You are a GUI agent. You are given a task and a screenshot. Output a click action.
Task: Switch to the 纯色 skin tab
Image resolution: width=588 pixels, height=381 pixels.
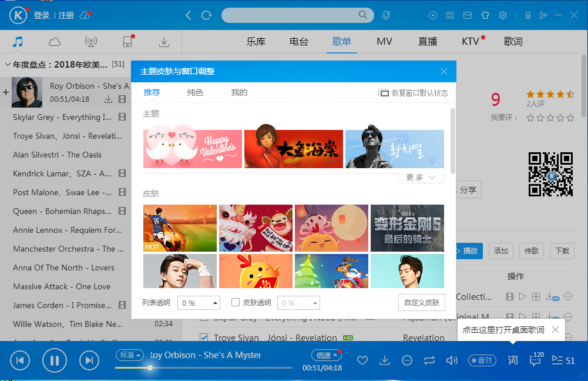pos(196,92)
